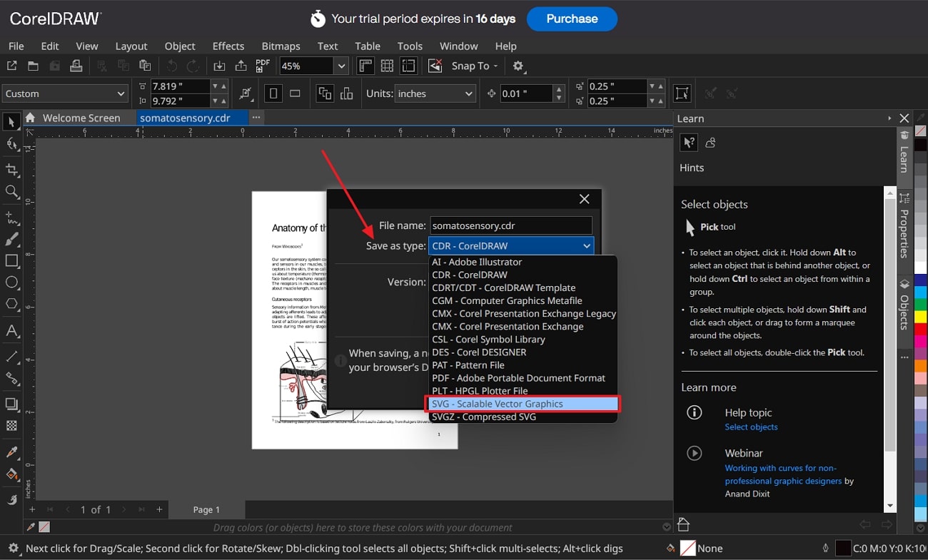Screen dimensions: 928x560
Task: Select the Transparency checkerboard tool
Action: click(11, 426)
